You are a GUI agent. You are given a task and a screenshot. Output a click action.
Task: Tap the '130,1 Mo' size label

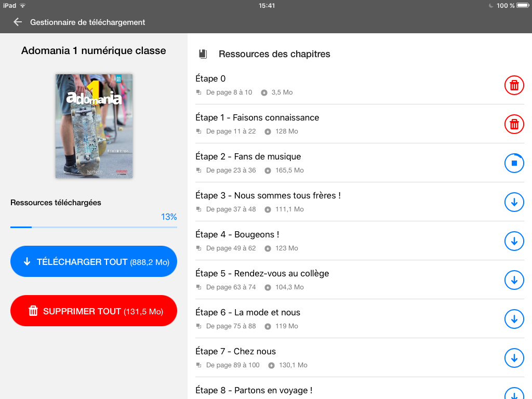click(293, 365)
